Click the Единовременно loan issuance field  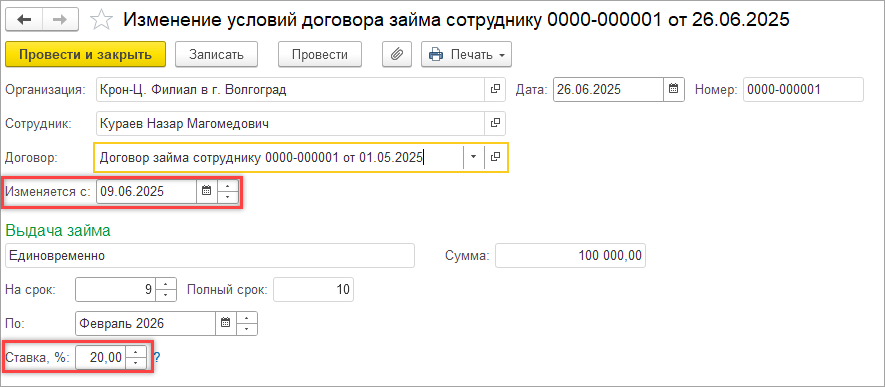(x=210, y=256)
